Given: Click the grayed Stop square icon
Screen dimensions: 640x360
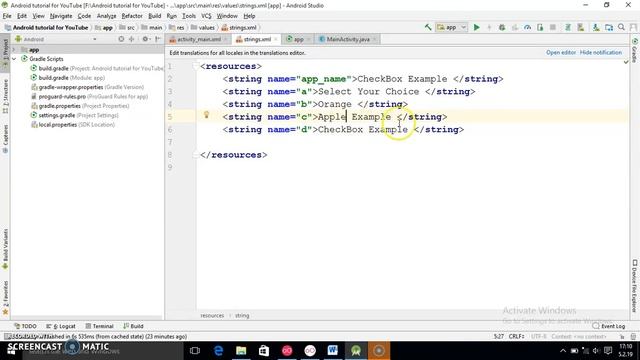Looking at the screenshot, I should [x=553, y=27].
